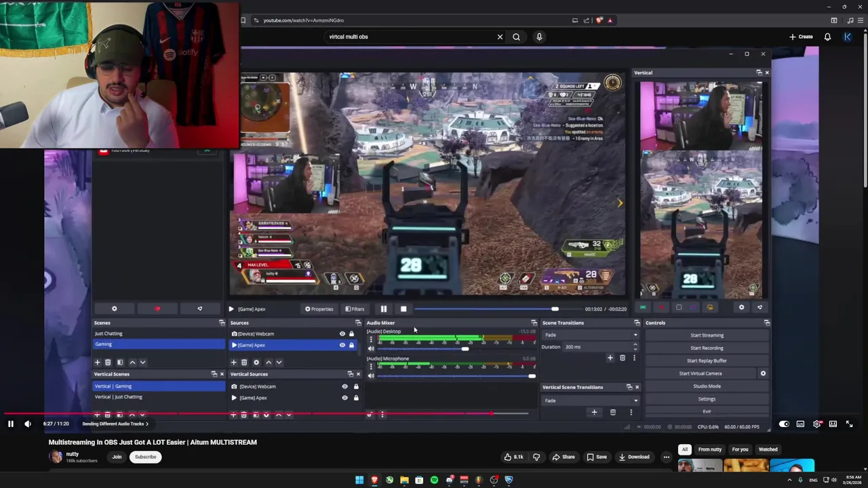Select the 'Gaming' scene in OBS
This screenshot has height=488, width=868.
(159, 344)
